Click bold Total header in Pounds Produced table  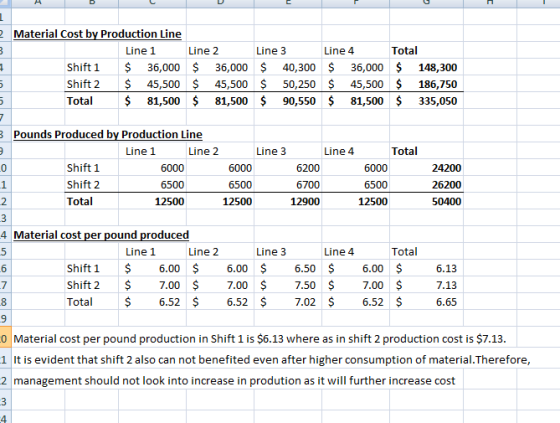tap(426, 151)
